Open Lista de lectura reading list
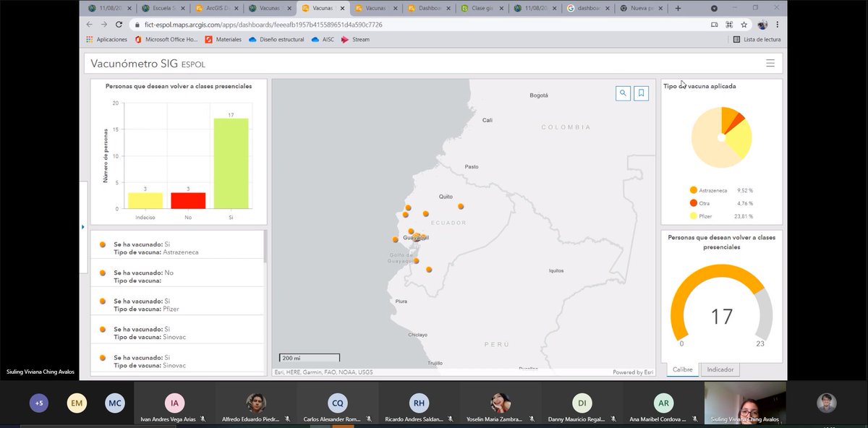Image resolution: width=868 pixels, height=428 pixels. (x=758, y=40)
